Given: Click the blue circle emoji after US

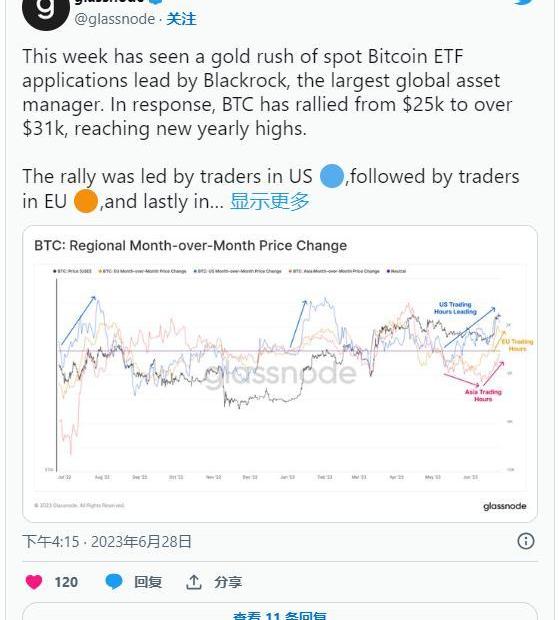Looking at the screenshot, I should (331, 176).
